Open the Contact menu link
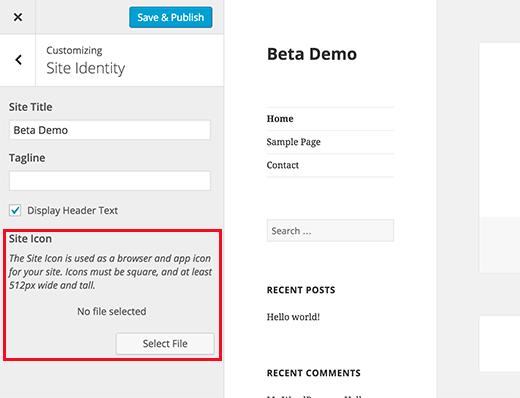The height and width of the screenshot is (398, 520). pos(282,165)
